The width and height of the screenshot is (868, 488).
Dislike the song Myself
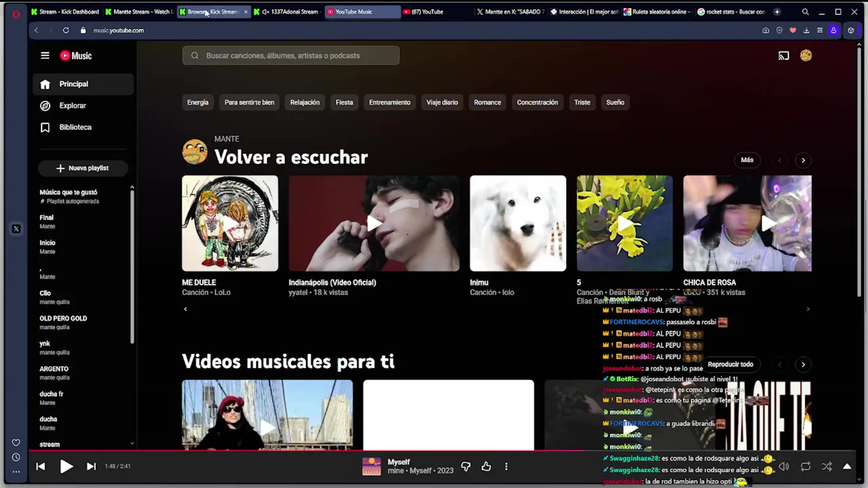coord(466,466)
